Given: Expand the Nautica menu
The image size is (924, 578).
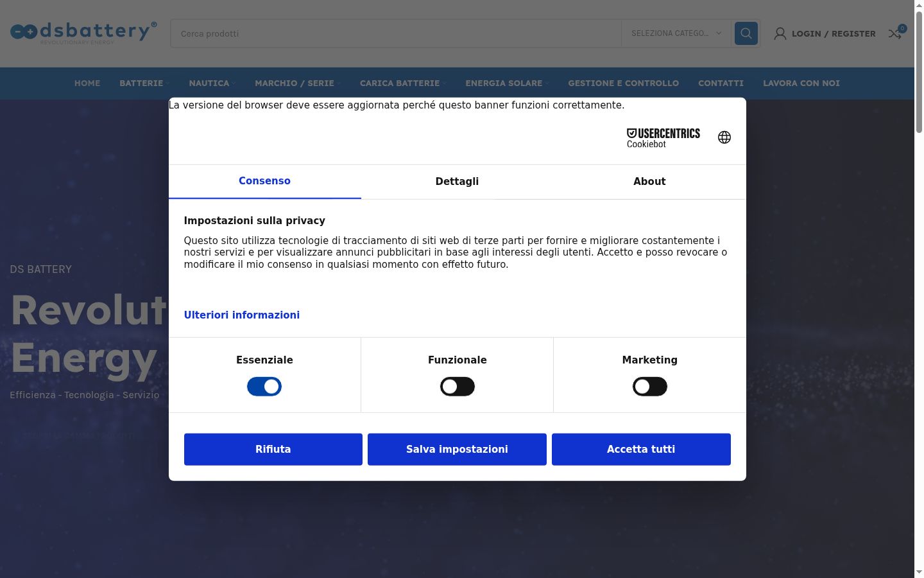Looking at the screenshot, I should pos(212,83).
